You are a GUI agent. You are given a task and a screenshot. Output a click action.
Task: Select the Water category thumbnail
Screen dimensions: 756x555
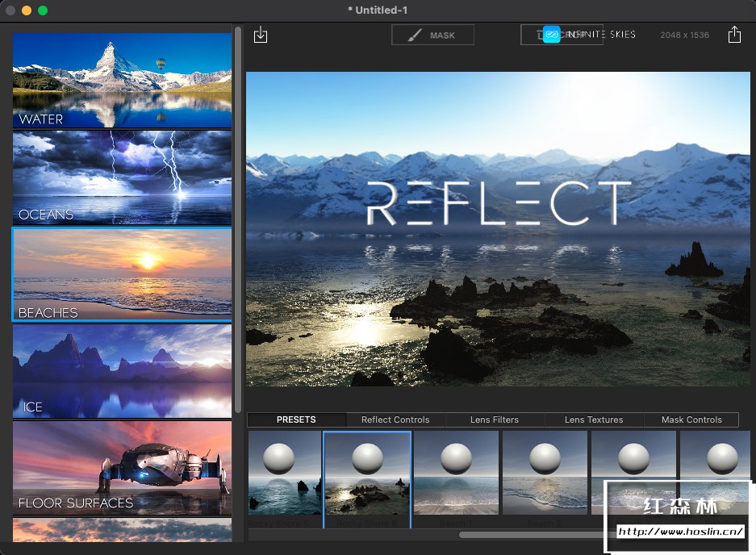tap(122, 81)
